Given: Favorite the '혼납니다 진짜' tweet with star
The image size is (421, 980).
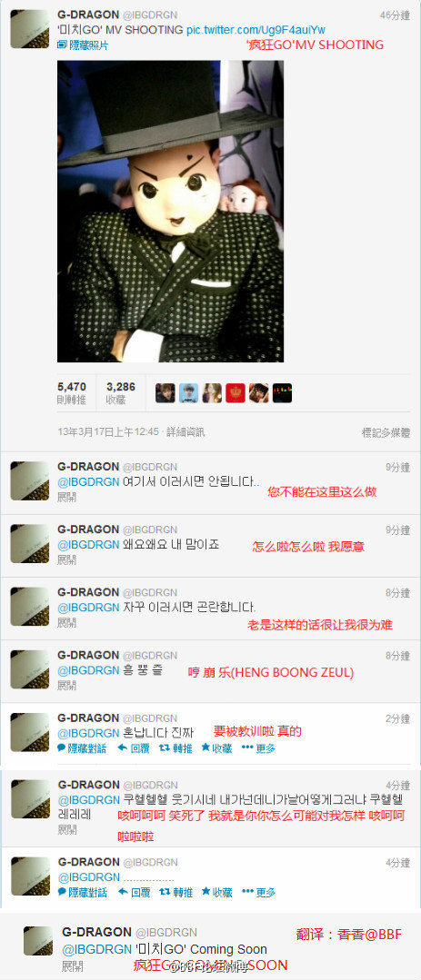Looking at the screenshot, I should 216,748.
